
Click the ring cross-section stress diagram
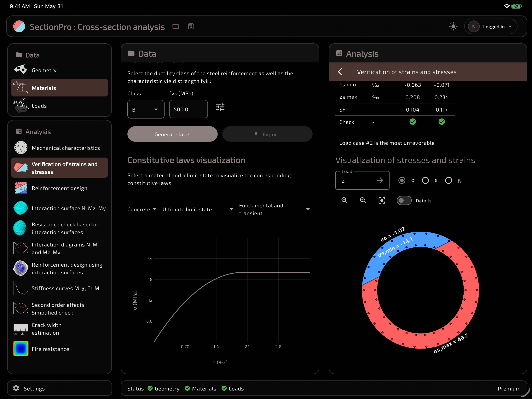pos(420,290)
